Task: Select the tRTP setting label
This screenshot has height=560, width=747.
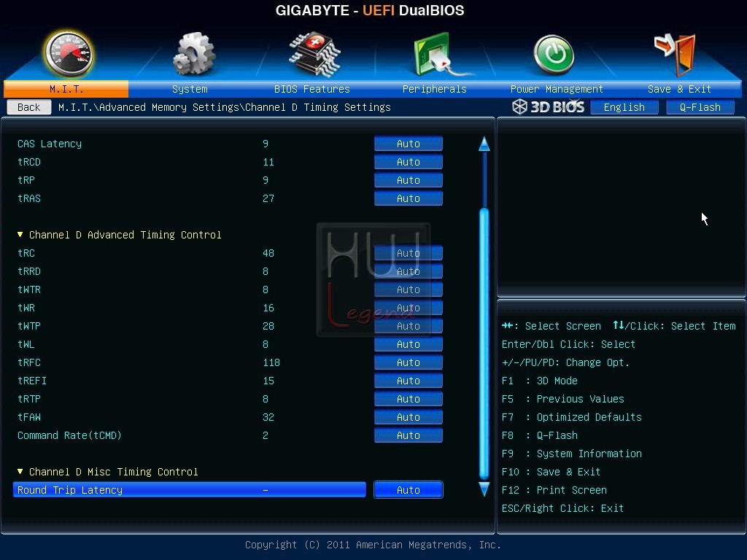Action: pyautogui.click(x=29, y=399)
